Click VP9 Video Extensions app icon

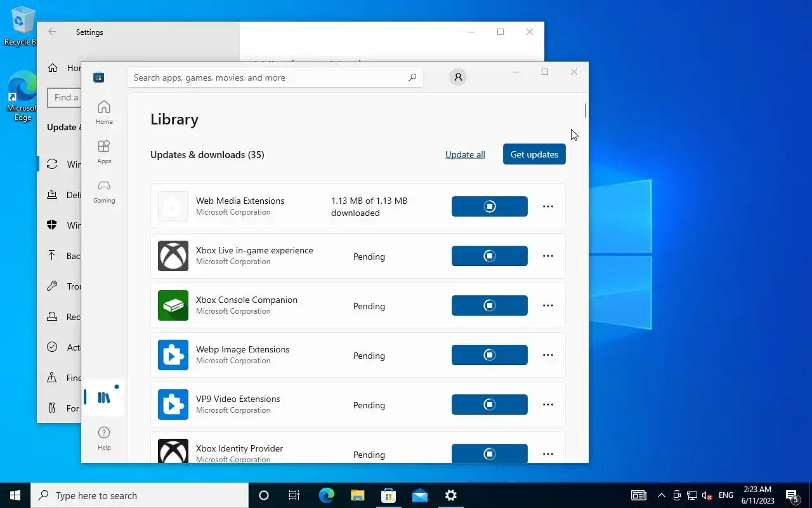click(x=173, y=404)
